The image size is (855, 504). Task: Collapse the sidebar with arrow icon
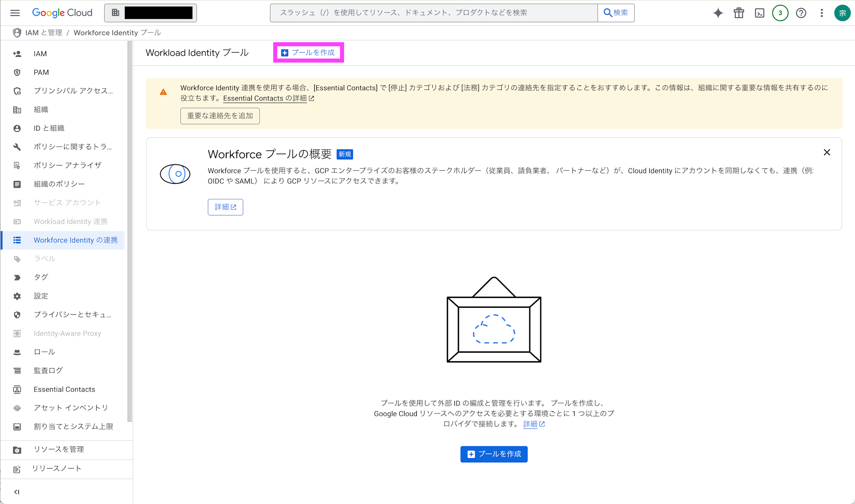click(x=17, y=492)
